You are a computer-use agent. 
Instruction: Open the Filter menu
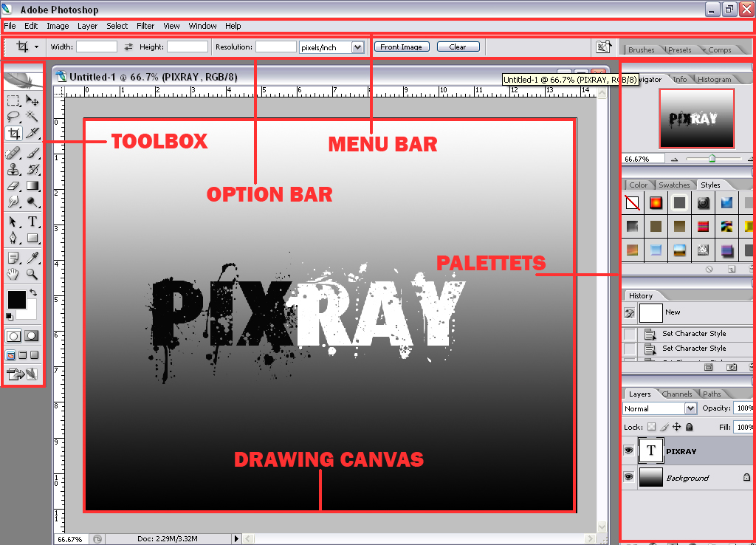pos(145,26)
